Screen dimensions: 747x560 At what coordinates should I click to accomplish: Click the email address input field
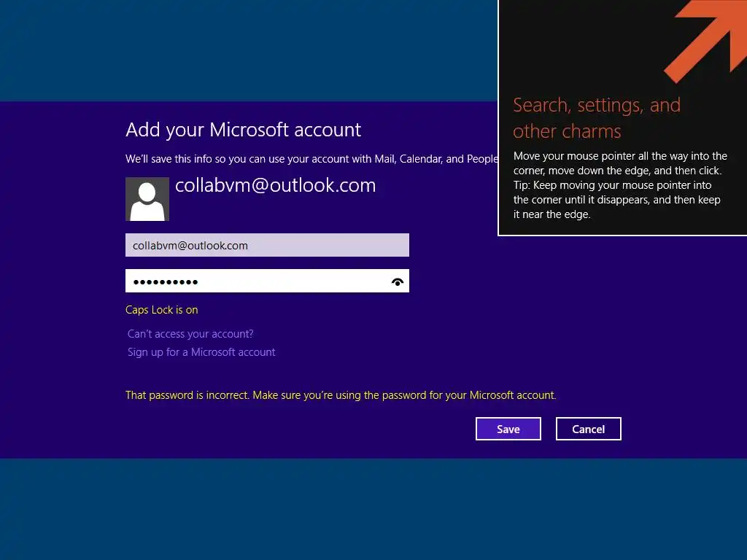(x=267, y=245)
